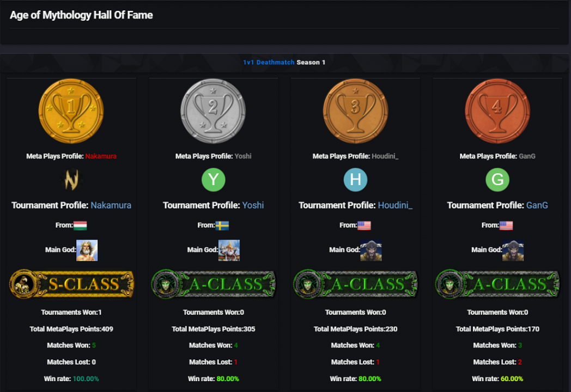
Task: Click GanG's Main God portrait
Action: [x=513, y=250]
